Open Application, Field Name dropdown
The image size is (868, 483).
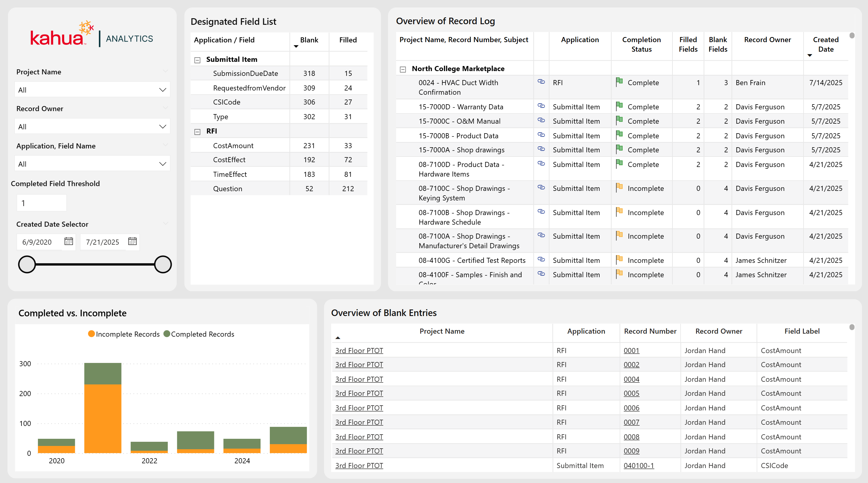click(x=92, y=164)
